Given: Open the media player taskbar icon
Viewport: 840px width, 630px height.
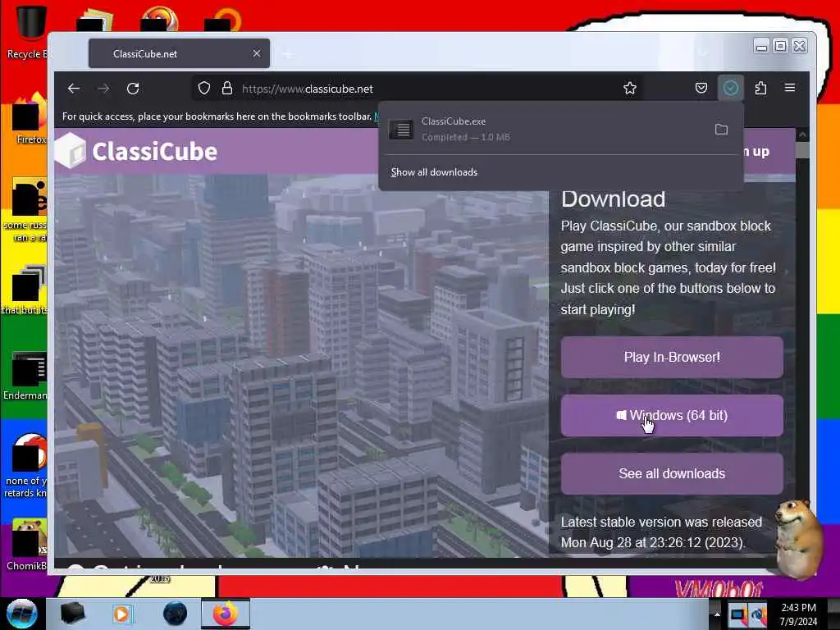Looking at the screenshot, I should 121,614.
